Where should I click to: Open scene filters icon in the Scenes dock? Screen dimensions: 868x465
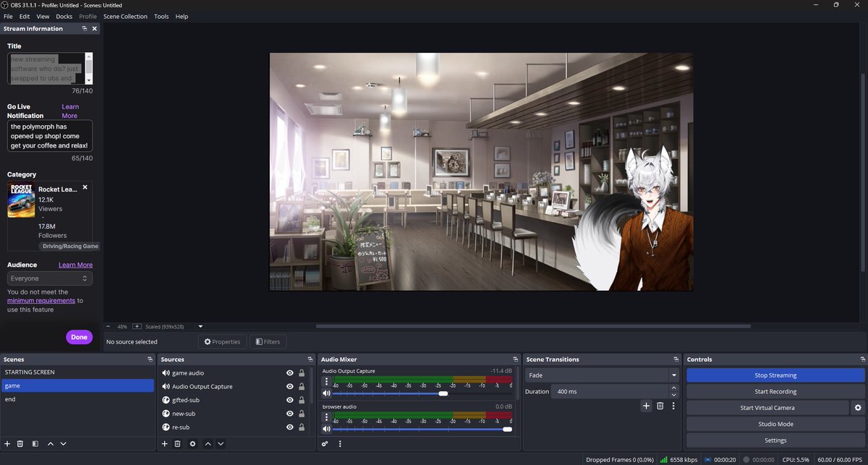pos(35,443)
